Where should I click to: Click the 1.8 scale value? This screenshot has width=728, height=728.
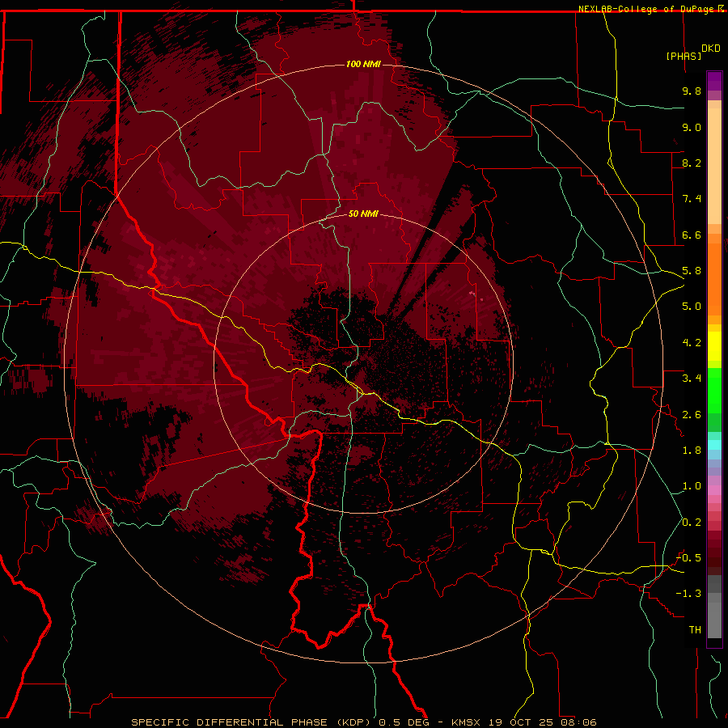pyautogui.click(x=692, y=451)
